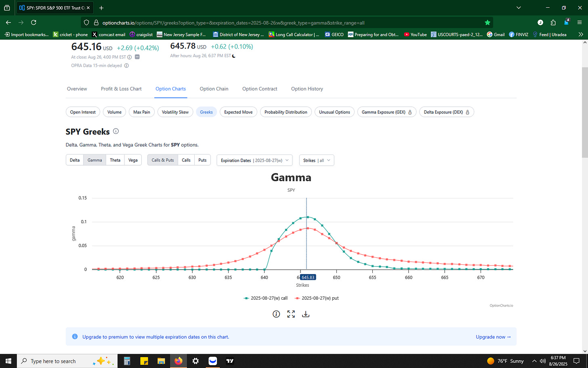Image resolution: width=588 pixels, height=368 pixels.
Task: Switch the chart to Theta
Action: coord(115,160)
